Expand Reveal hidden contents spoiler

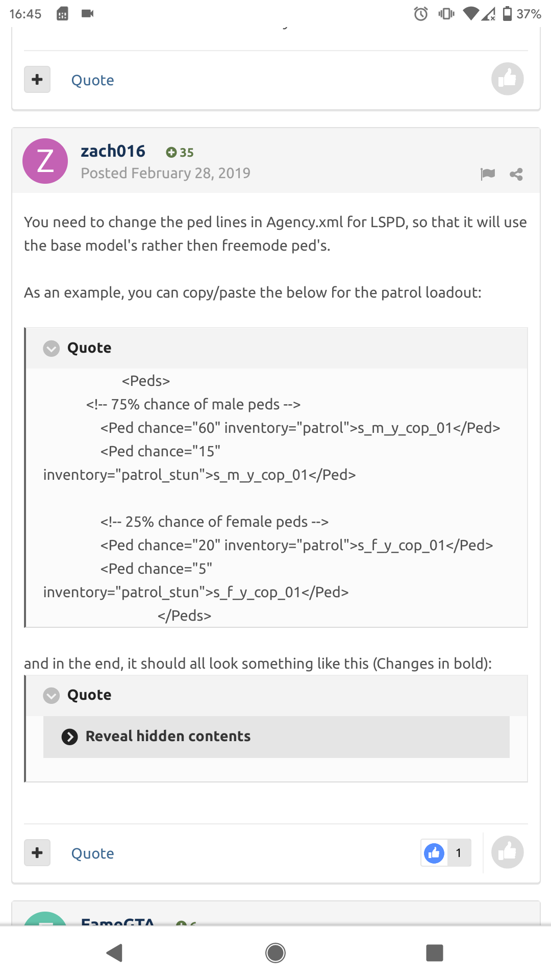click(168, 737)
